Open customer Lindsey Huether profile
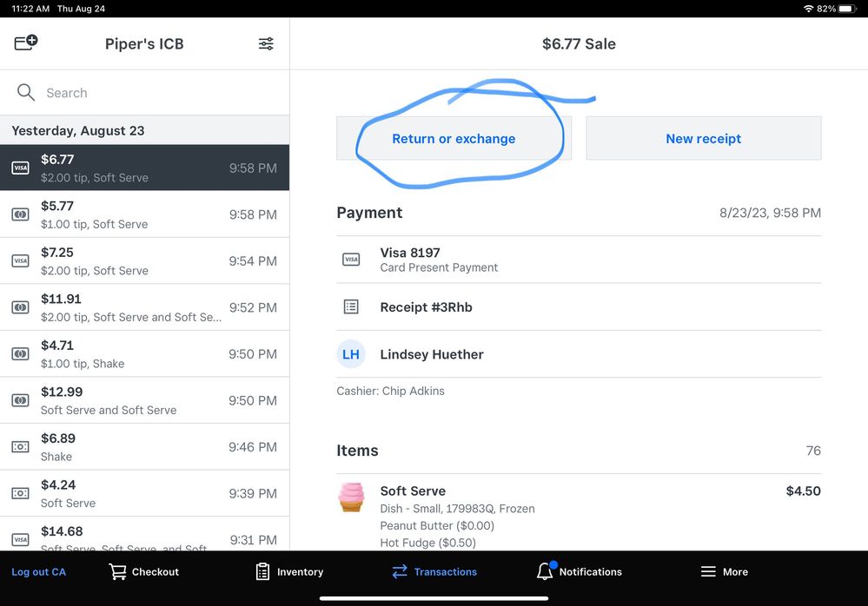Viewport: 868px width, 606px height. click(432, 354)
